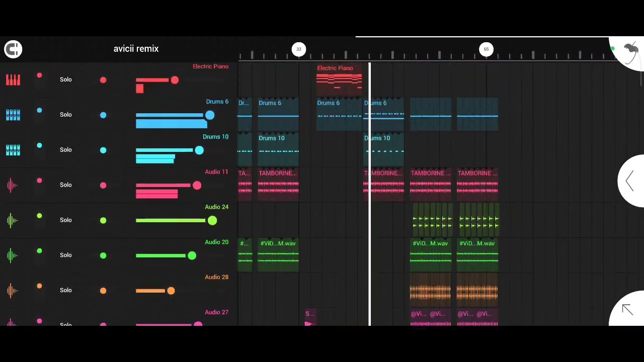Open the Audio 28 waveform icon

point(12,291)
